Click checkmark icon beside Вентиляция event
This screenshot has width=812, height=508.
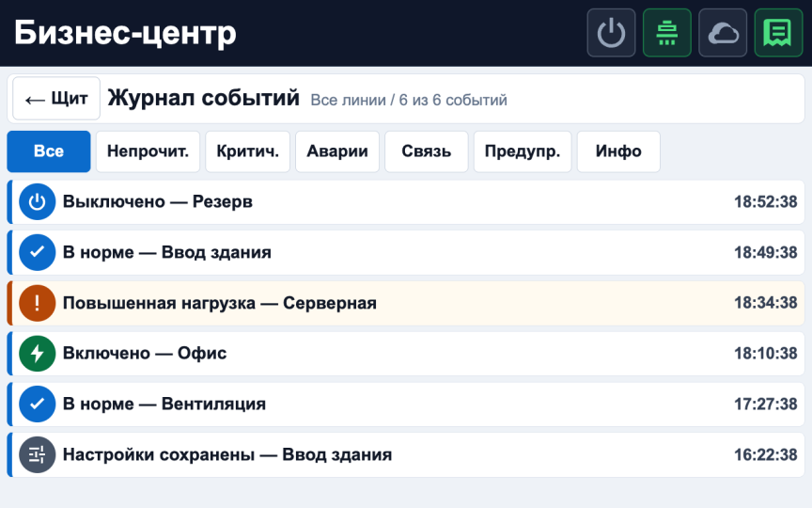click(38, 404)
